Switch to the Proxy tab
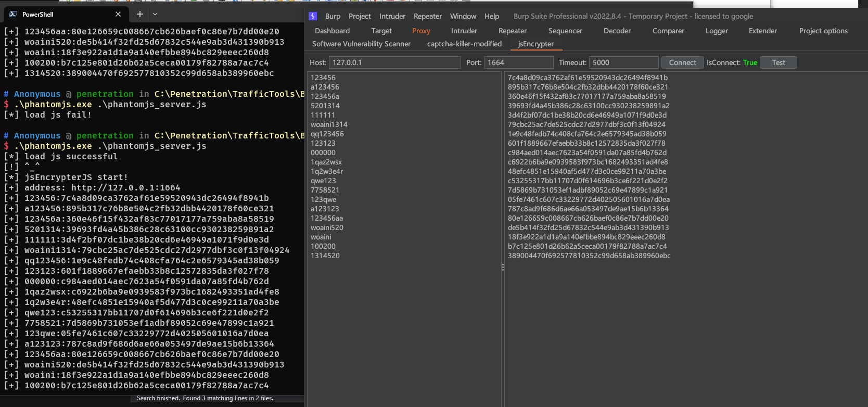 (x=421, y=31)
